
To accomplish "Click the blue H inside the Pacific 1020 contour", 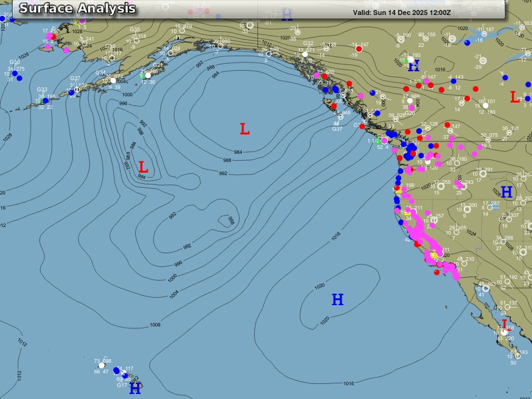I will 337,300.
